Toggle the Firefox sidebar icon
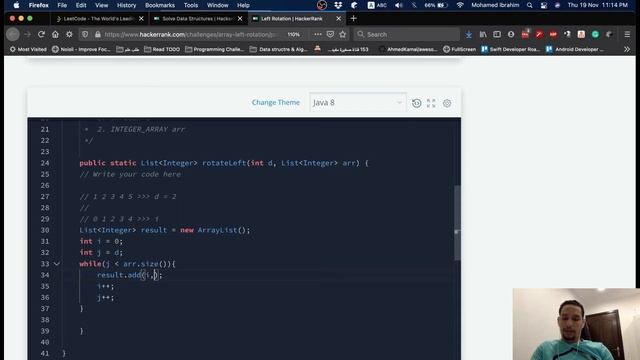This screenshot has height=360, width=640. coord(497,35)
